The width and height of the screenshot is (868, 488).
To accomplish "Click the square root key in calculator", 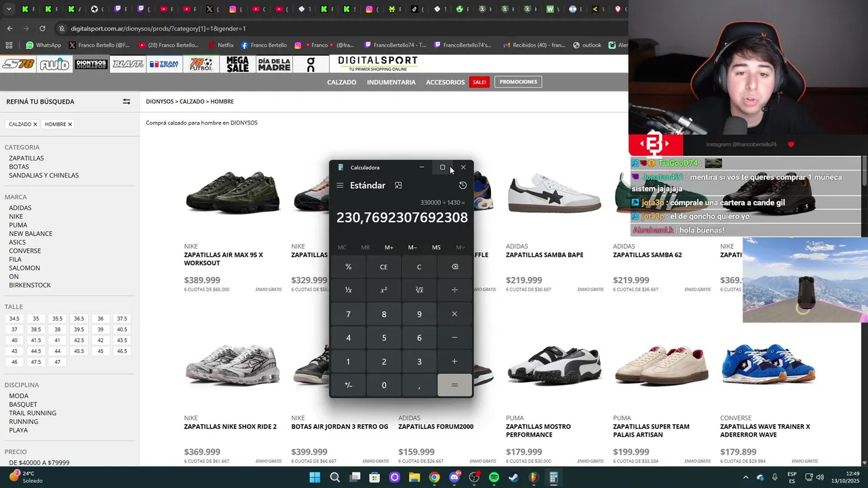I will 419,290.
